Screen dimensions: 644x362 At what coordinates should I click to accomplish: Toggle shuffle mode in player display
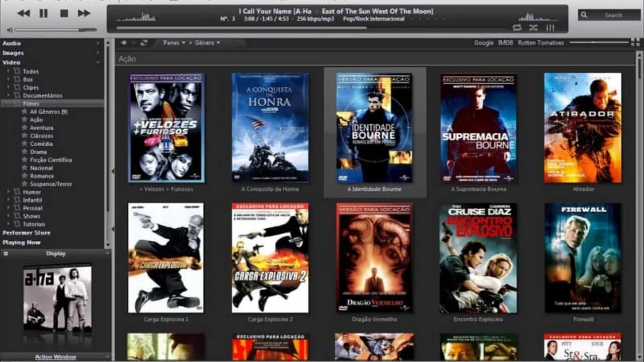click(x=533, y=28)
